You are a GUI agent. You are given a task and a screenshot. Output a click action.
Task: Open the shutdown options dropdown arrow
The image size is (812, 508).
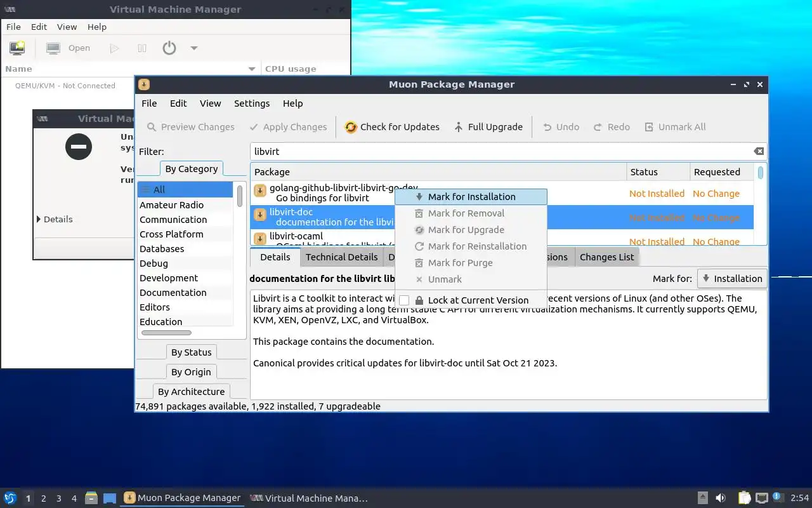[194, 48]
